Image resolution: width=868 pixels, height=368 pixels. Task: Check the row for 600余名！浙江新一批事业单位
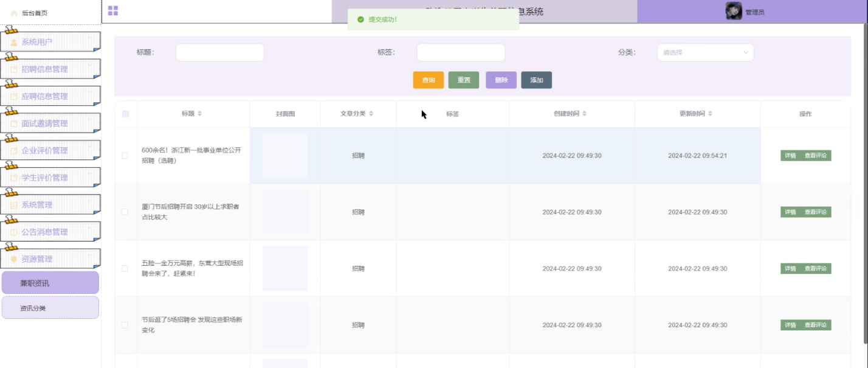coord(125,156)
